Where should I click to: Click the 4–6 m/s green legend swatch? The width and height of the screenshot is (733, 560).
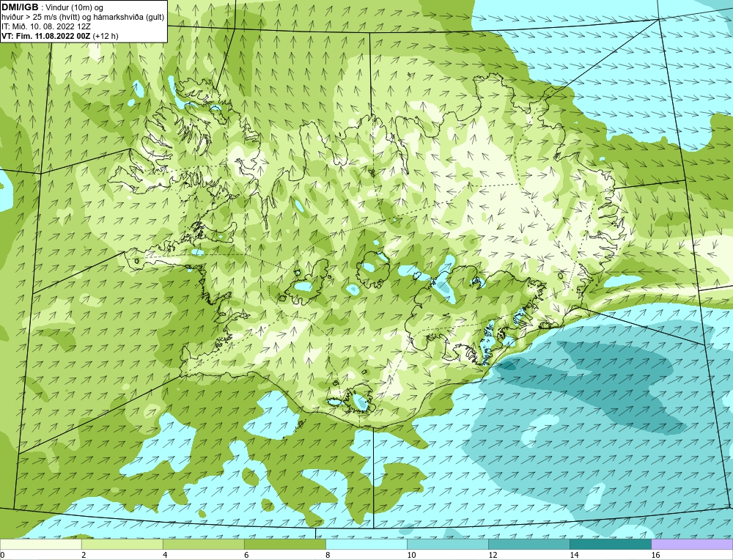(203, 544)
